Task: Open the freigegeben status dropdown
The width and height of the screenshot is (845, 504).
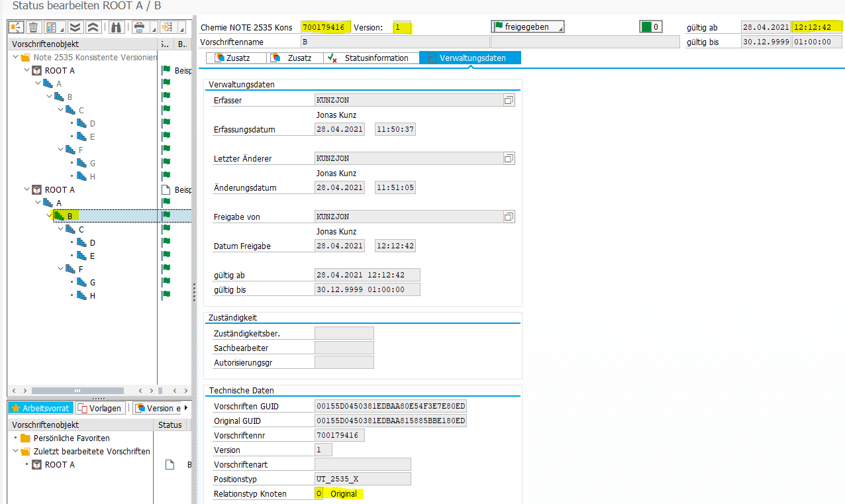Action: click(528, 27)
